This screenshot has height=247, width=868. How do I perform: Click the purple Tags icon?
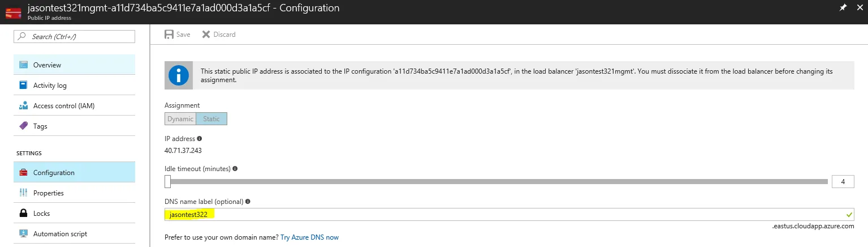pyautogui.click(x=23, y=126)
